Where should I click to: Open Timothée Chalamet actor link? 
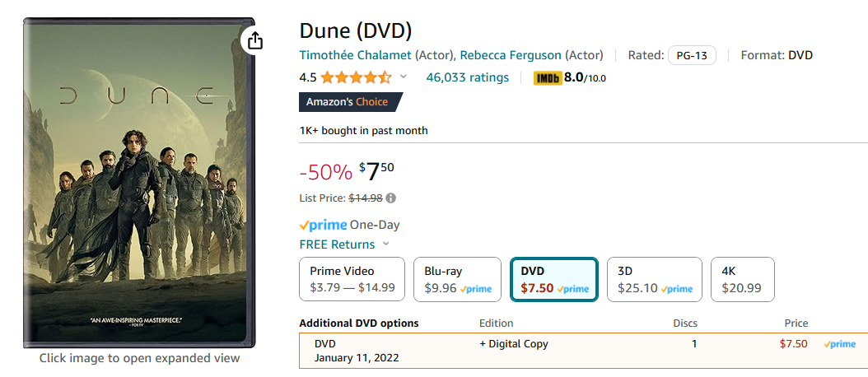tap(355, 55)
